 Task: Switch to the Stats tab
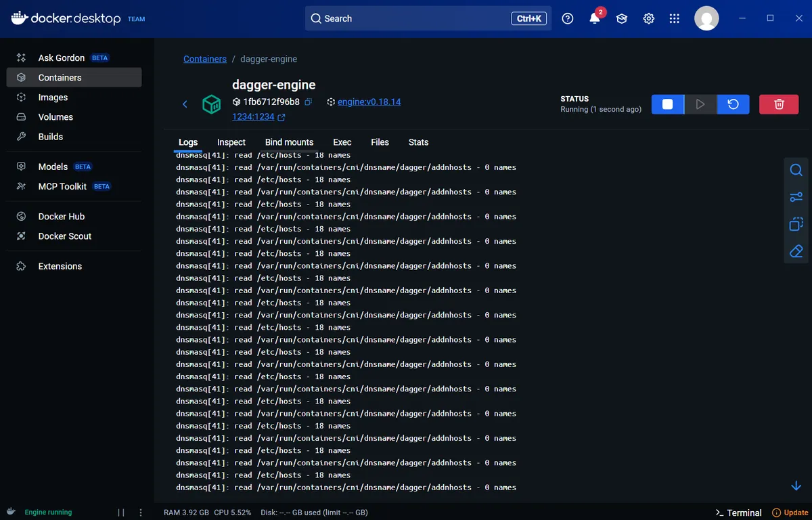[419, 142]
